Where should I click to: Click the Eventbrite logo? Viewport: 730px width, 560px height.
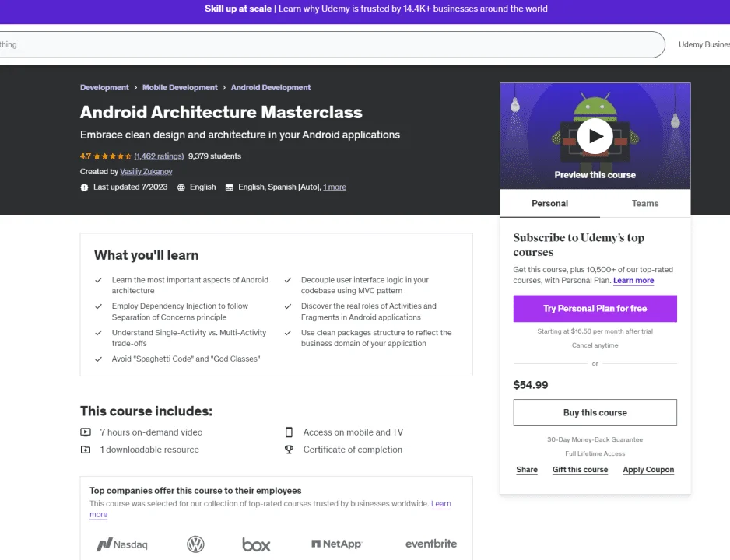click(x=431, y=544)
